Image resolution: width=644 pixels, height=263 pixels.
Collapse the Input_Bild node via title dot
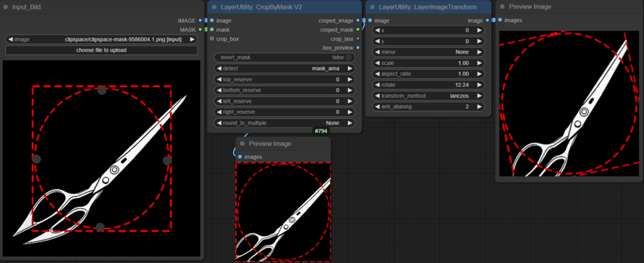(x=6, y=7)
